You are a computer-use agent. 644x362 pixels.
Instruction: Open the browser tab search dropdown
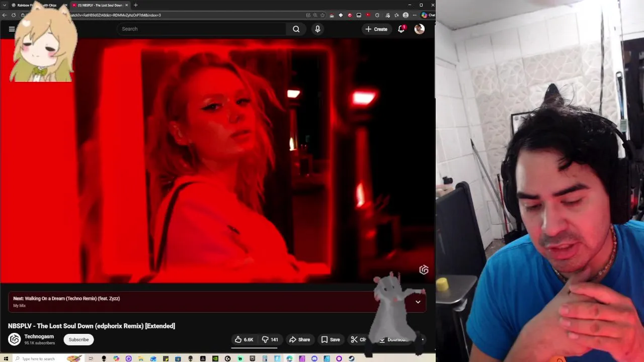point(5,5)
